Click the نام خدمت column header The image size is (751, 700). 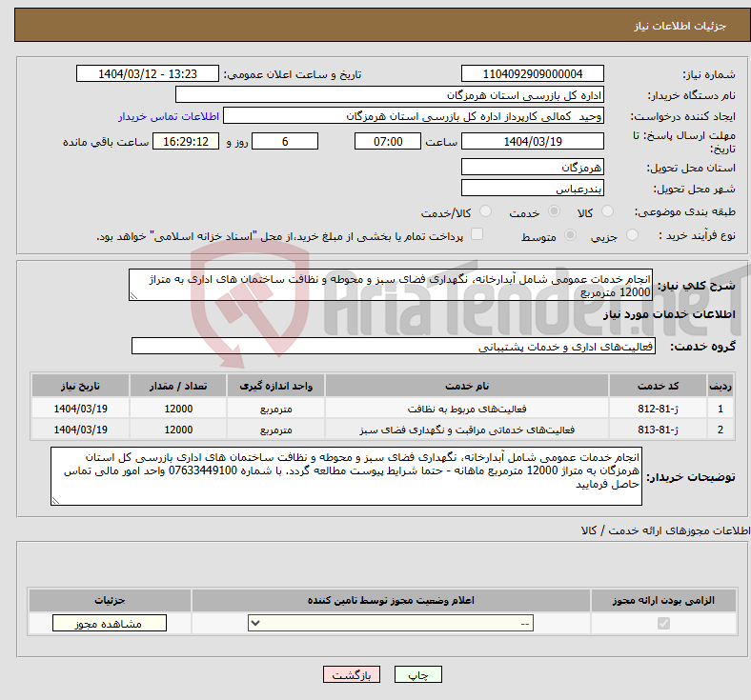click(467, 386)
